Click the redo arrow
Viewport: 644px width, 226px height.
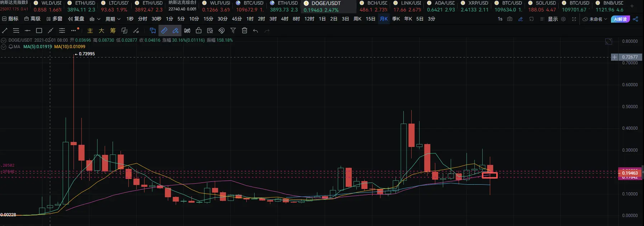pos(267,31)
